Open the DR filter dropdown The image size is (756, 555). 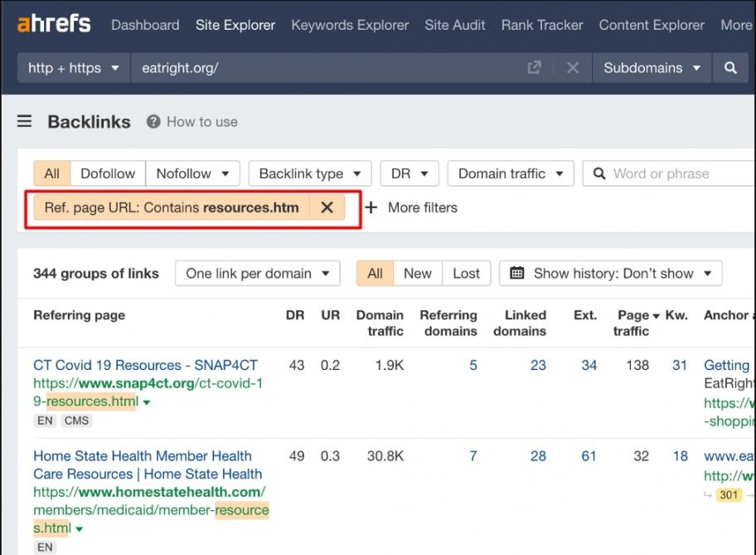click(x=409, y=173)
